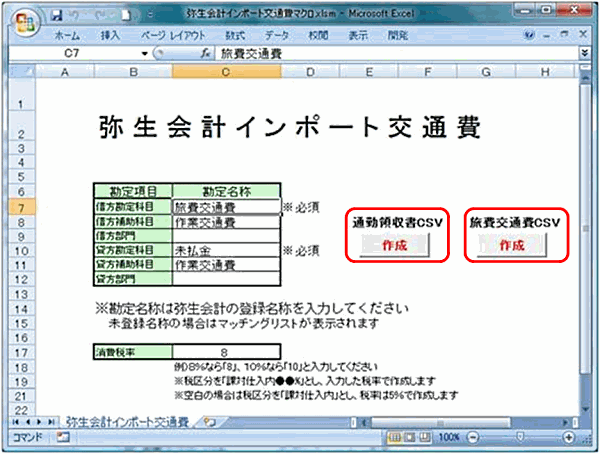This screenshot has width=600, height=454.
Task: Zoom in with plus button
Action: 569,437
